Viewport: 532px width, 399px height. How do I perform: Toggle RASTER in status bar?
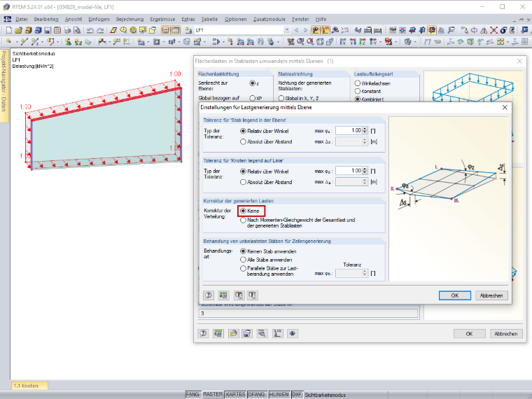pos(212,395)
